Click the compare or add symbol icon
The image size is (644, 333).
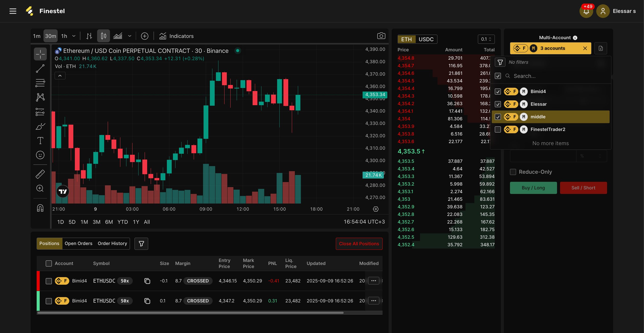click(x=145, y=36)
